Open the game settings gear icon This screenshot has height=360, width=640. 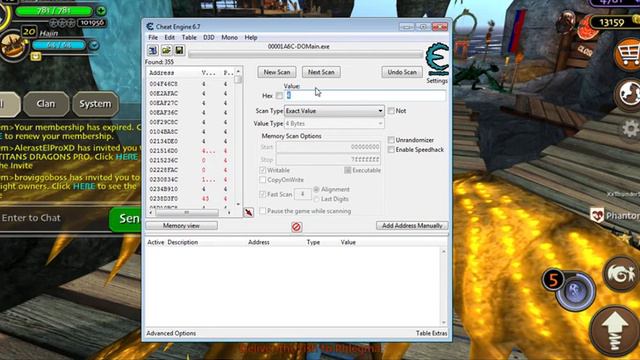point(631,129)
